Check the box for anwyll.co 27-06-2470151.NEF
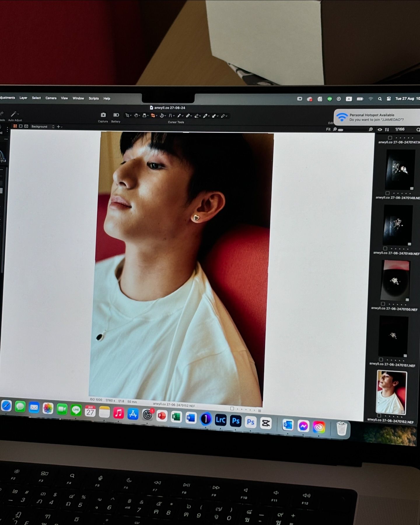The image size is (420, 525). pos(381,360)
